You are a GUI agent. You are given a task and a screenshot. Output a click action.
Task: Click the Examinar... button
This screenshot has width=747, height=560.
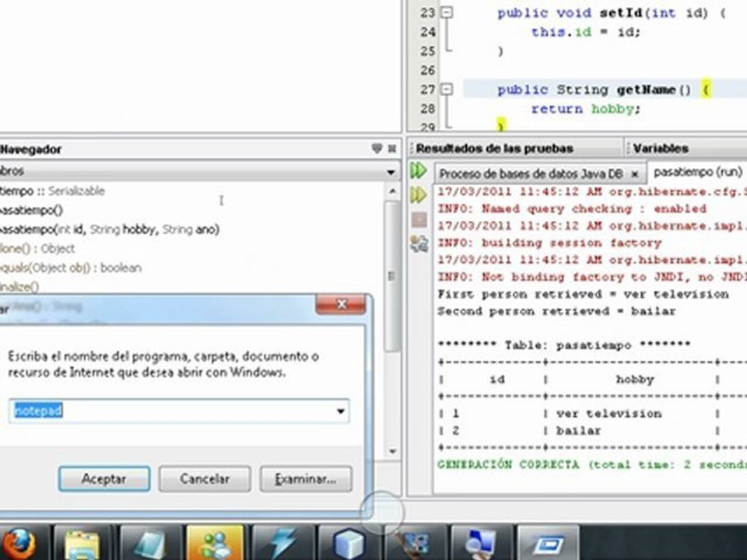[306, 478]
